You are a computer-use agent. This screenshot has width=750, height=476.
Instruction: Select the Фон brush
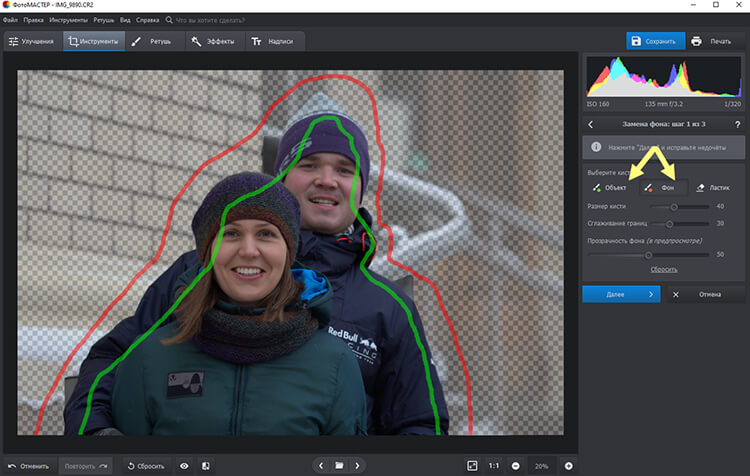point(660,187)
